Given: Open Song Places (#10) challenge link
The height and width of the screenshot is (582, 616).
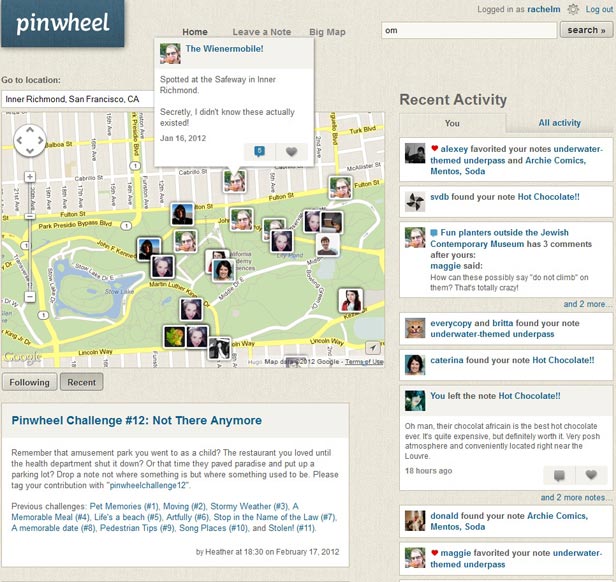Looking at the screenshot, I should [213, 528].
